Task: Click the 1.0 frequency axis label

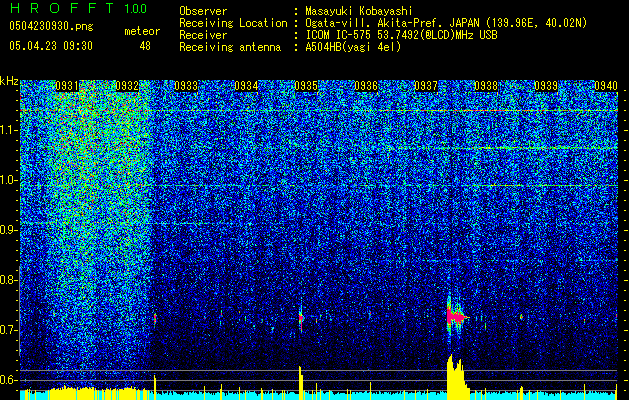Action: click(x=9, y=180)
